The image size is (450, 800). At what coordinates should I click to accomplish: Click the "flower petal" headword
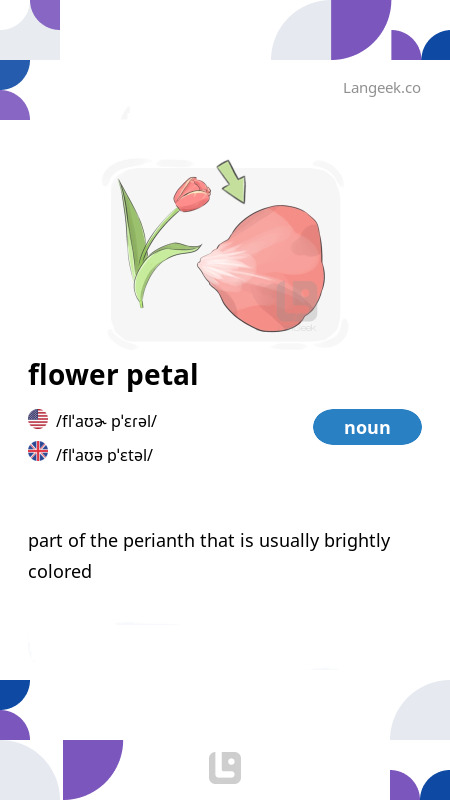pyautogui.click(x=113, y=375)
